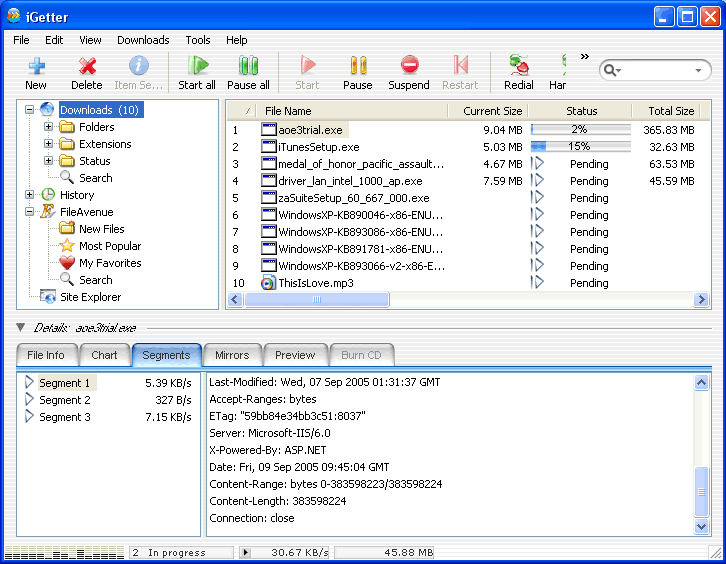Image resolution: width=726 pixels, height=564 pixels.
Task: Open Site Explorer in the sidebar
Action: click(x=90, y=297)
